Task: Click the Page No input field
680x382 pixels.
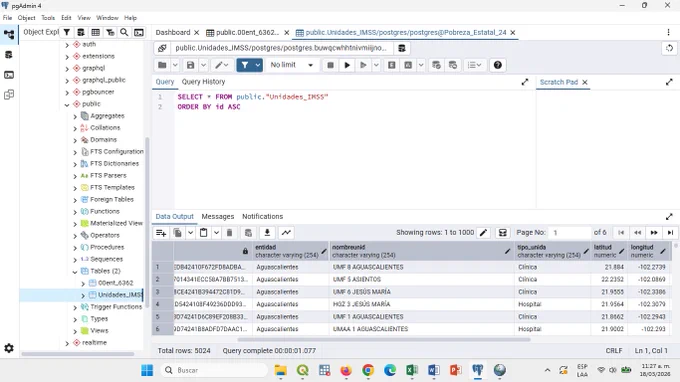Action: pyautogui.click(x=569, y=233)
